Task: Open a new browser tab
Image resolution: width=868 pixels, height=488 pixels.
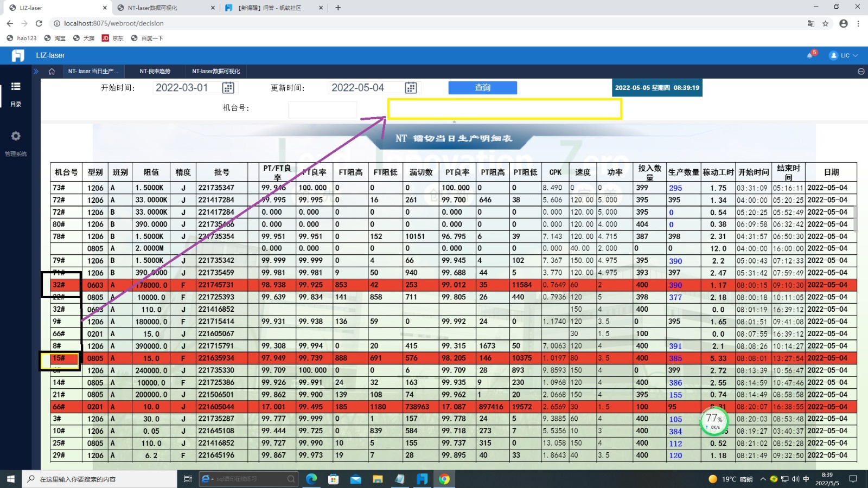Action: click(x=338, y=8)
